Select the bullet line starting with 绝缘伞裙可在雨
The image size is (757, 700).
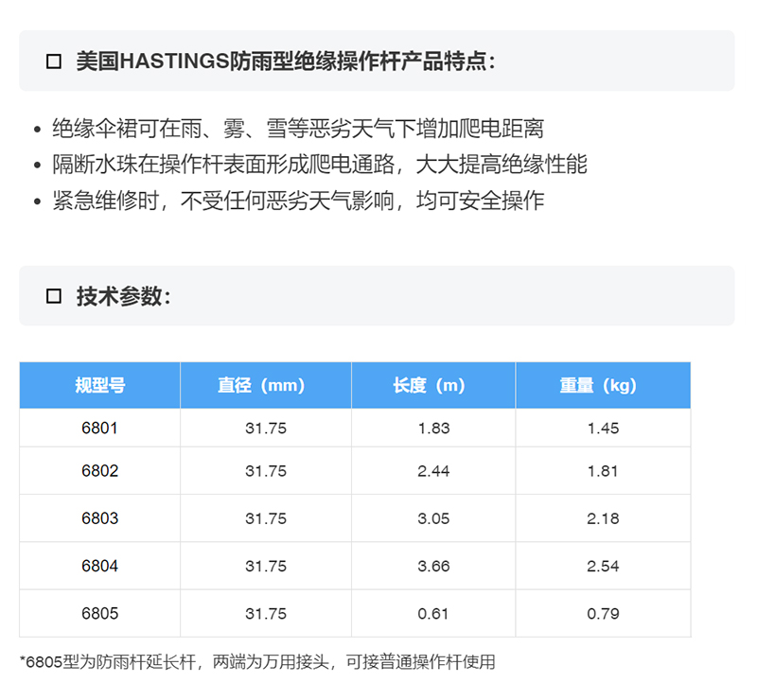298,129
